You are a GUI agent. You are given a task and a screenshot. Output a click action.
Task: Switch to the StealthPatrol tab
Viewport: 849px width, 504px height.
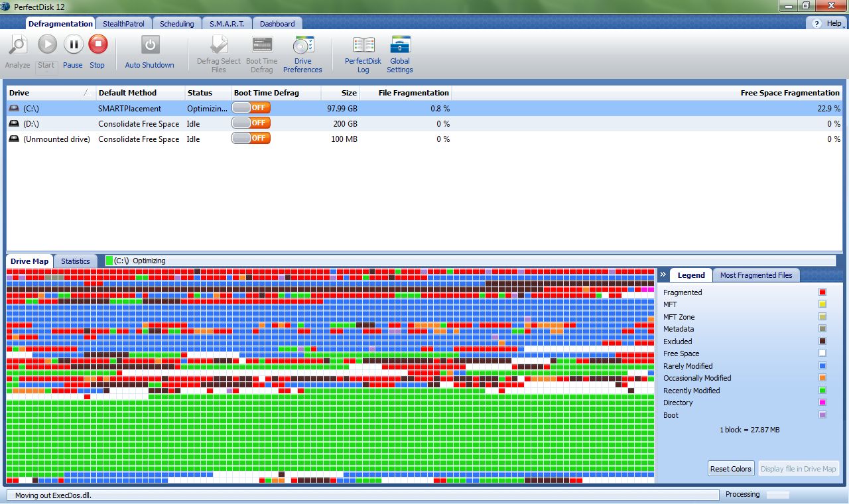(123, 24)
